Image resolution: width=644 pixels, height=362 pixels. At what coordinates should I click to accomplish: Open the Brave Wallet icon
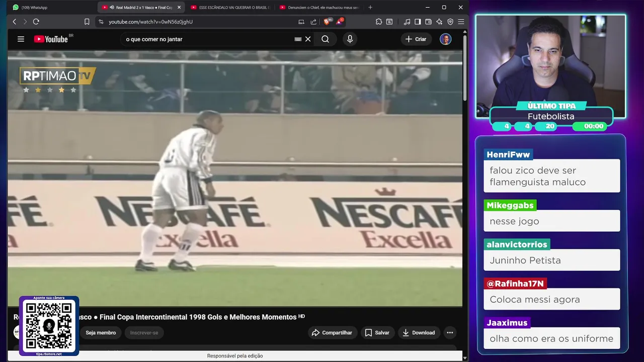[429, 22]
